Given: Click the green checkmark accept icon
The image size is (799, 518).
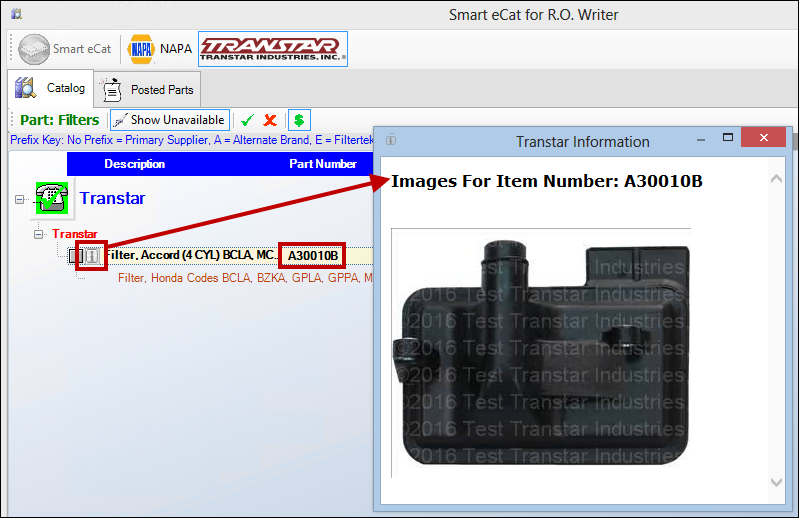Looking at the screenshot, I should click(247, 120).
